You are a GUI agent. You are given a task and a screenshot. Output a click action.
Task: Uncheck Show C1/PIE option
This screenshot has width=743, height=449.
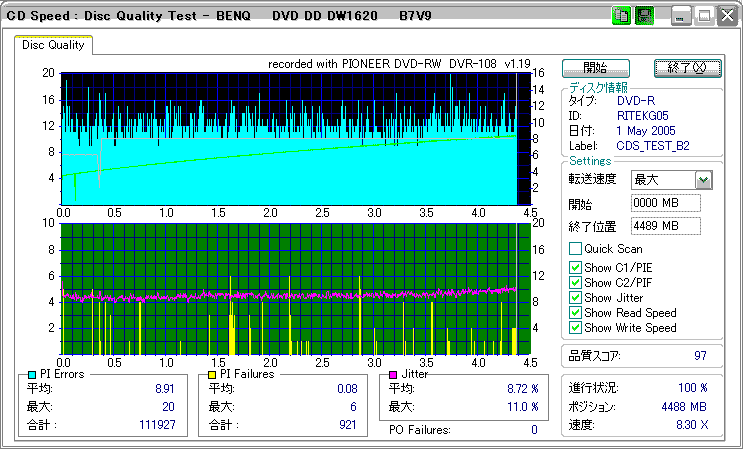[x=575, y=266]
